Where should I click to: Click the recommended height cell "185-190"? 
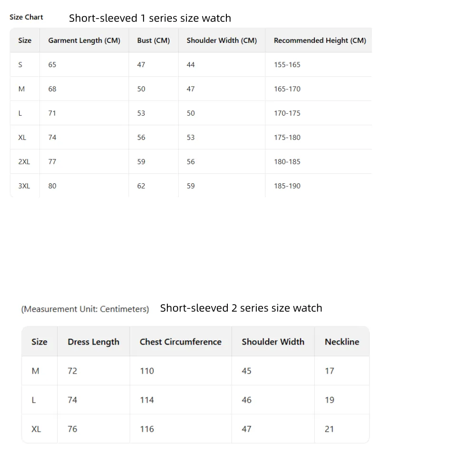pos(287,186)
